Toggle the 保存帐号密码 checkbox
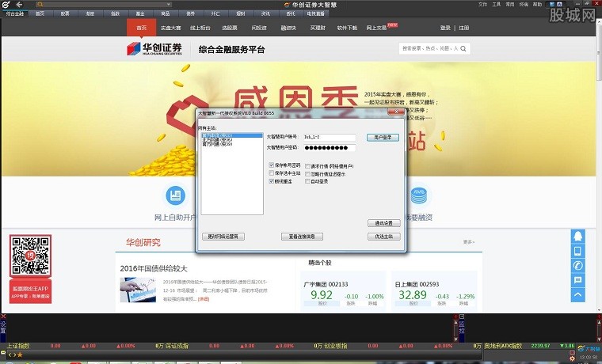The width and height of the screenshot is (602, 364). click(x=272, y=165)
